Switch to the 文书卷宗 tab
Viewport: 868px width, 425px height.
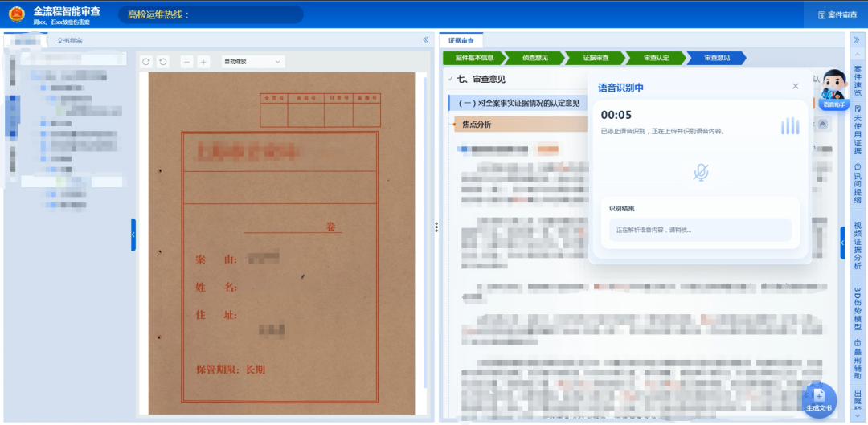click(x=69, y=40)
